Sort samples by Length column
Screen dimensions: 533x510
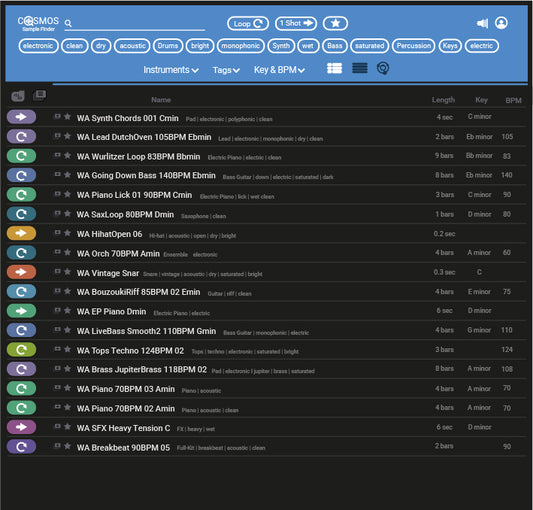[443, 100]
